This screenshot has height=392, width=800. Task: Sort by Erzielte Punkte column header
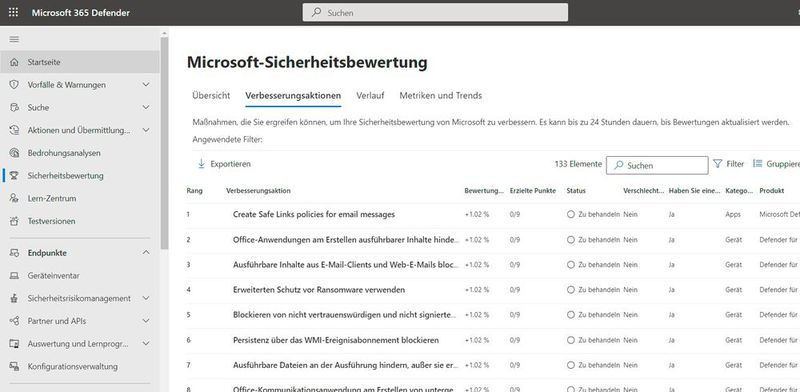533,191
